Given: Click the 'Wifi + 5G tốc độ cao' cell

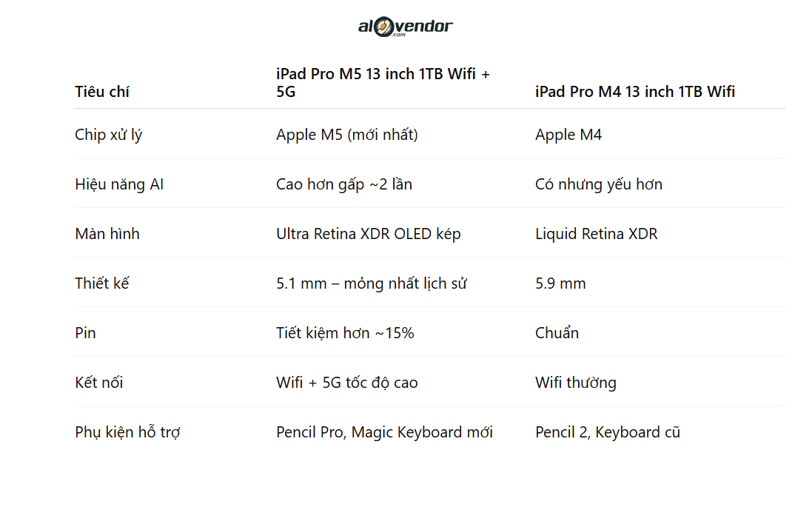Looking at the screenshot, I should pos(346,383).
